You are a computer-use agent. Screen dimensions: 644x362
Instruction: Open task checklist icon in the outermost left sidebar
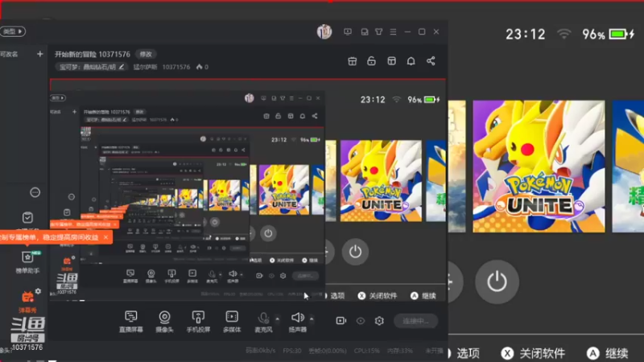pos(27,217)
